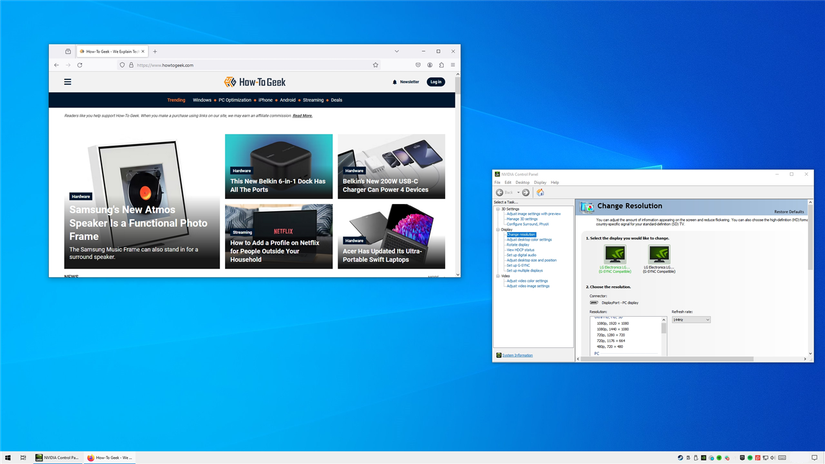The height and width of the screenshot is (464, 825).
Task: Open Task View on the taskbar
Action: (23, 458)
